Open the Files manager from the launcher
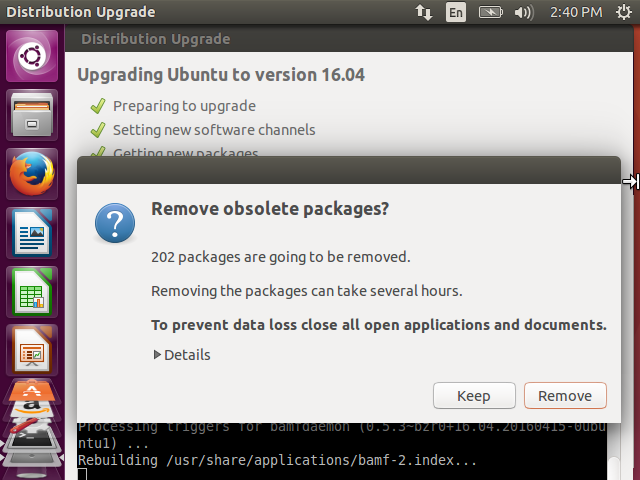Image resolution: width=640 pixels, height=480 pixels. coord(32,115)
